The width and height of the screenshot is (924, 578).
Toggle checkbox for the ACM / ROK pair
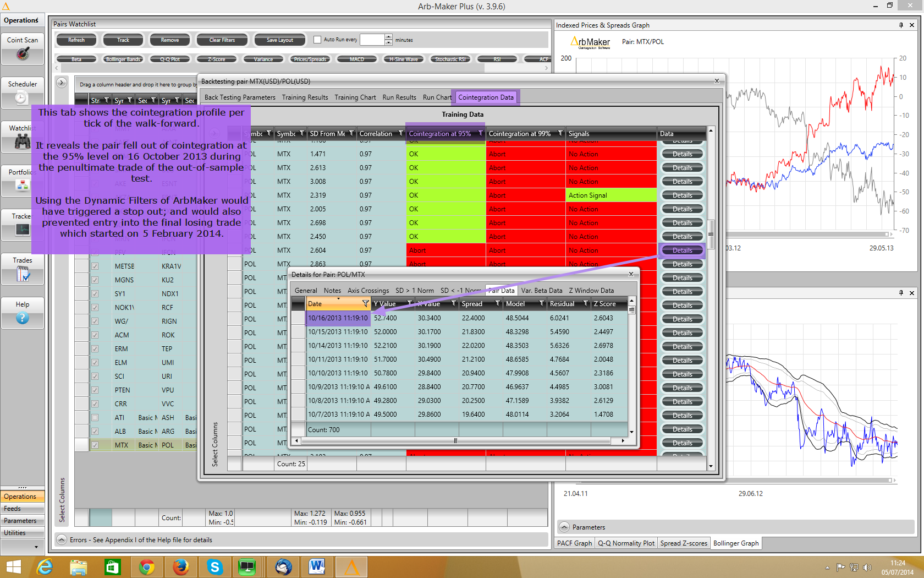tap(95, 335)
